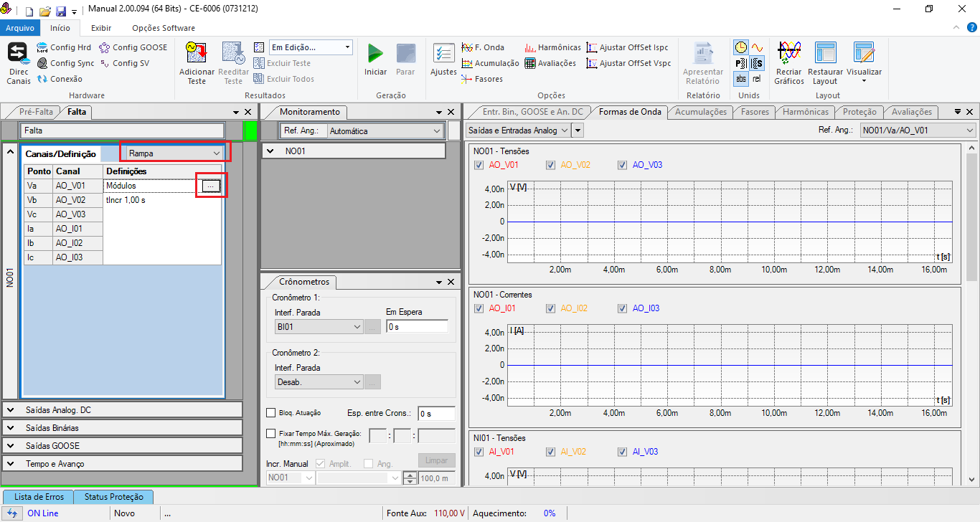Click Recriar Gráficos
Image resolution: width=980 pixels, height=522 pixels.
pos(789,63)
